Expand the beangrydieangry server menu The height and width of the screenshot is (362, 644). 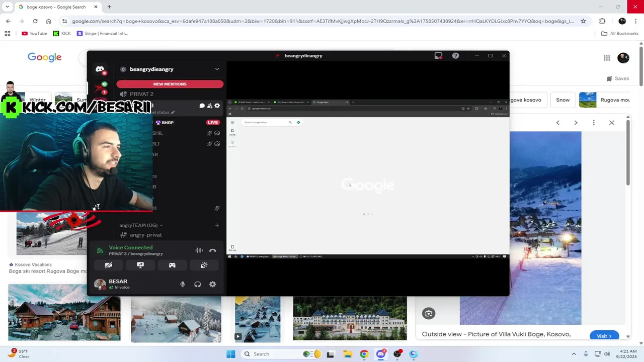click(x=217, y=69)
